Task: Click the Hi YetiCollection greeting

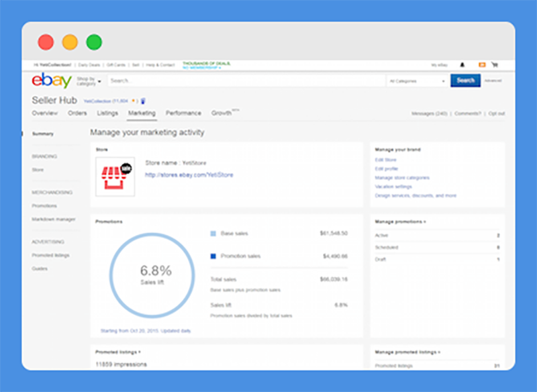Action: pyautogui.click(x=52, y=64)
